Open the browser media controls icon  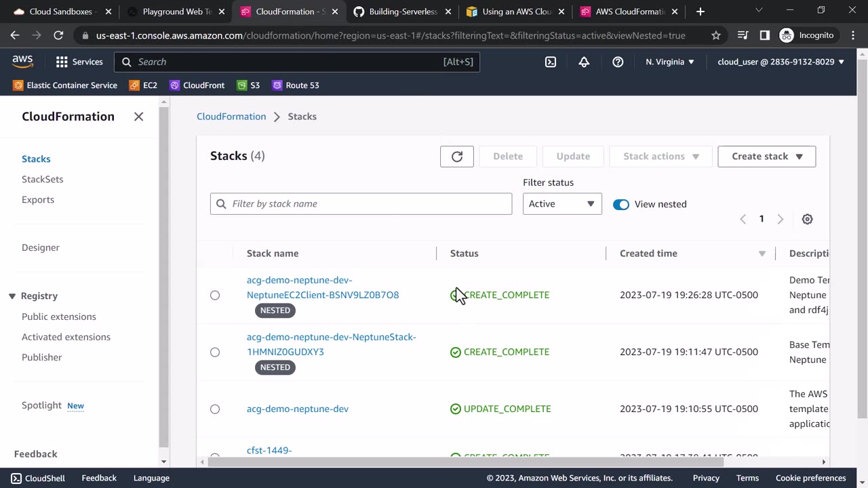[x=743, y=35]
